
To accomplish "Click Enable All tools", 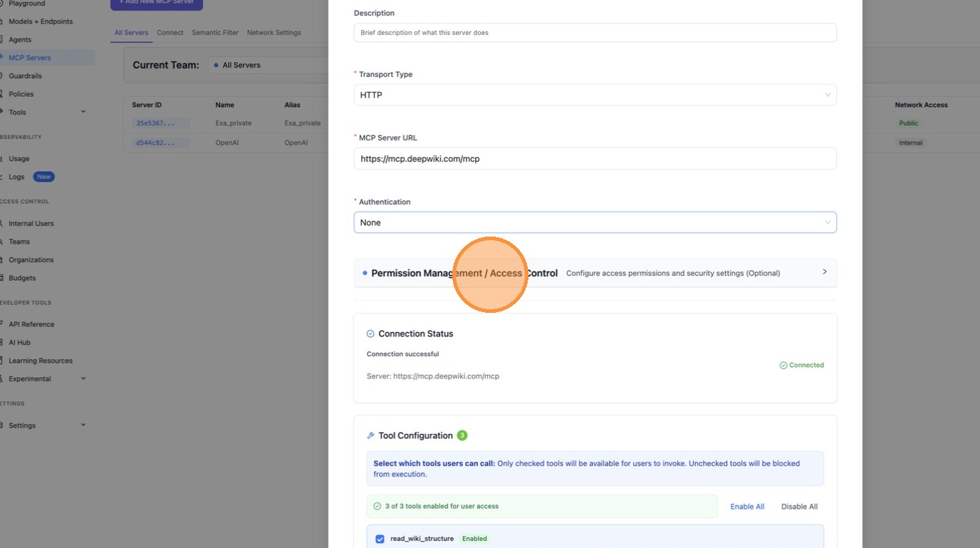I will coord(747,507).
